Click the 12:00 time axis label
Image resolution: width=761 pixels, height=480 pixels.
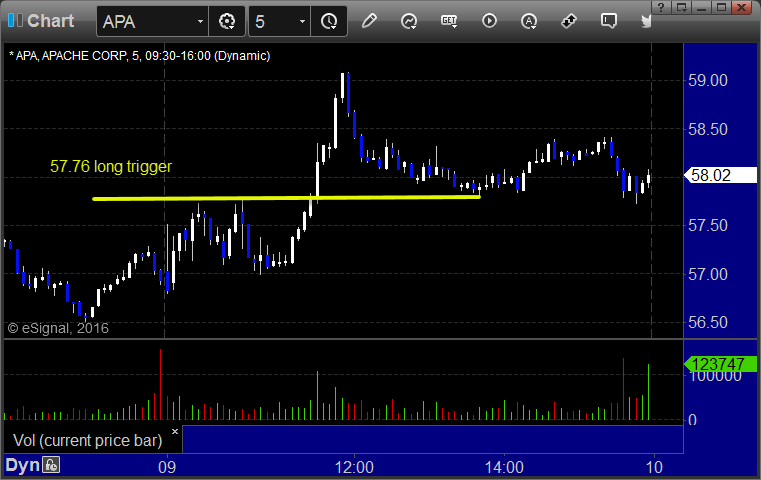[354, 467]
